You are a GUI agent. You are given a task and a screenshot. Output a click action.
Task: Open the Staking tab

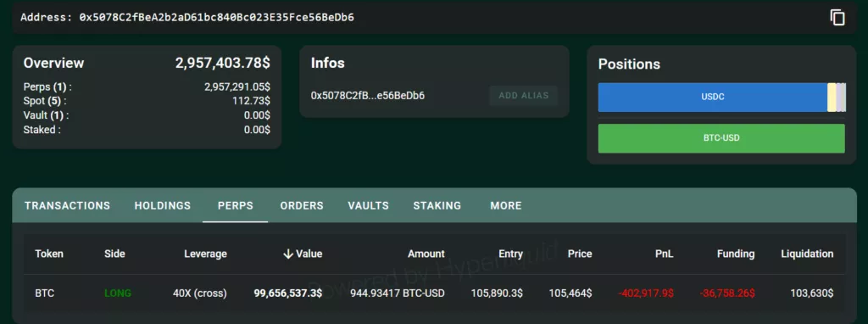pos(437,205)
